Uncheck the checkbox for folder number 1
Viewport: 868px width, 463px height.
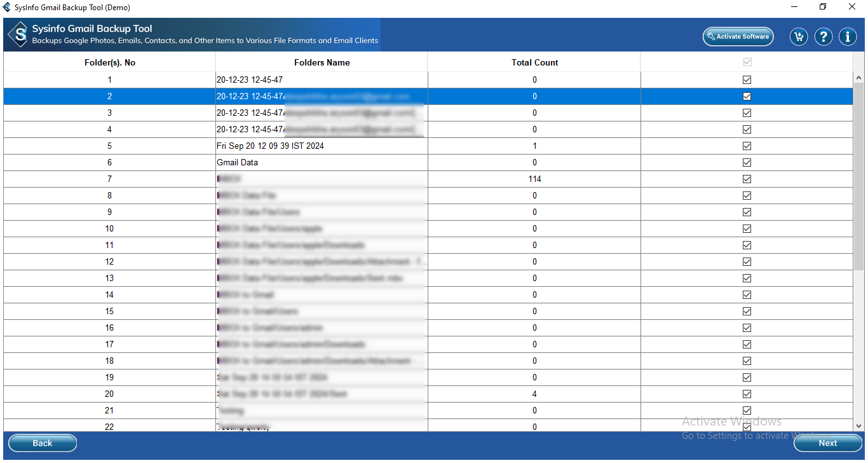click(x=747, y=79)
